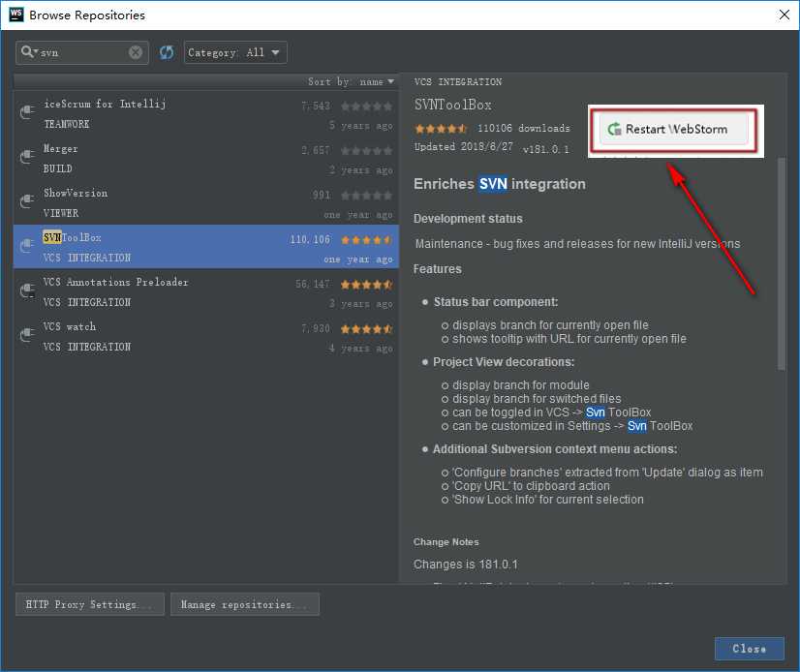Select the VCS Annotations Preloader name
Image resolution: width=800 pixels, height=672 pixels.
point(116,282)
